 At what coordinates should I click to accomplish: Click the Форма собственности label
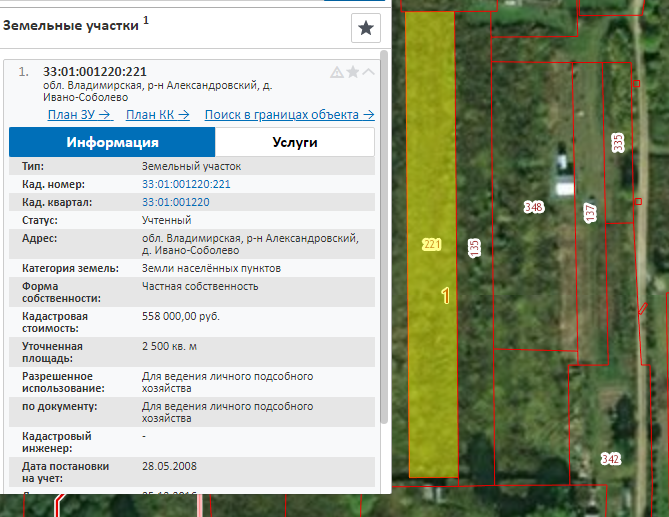coord(61,292)
